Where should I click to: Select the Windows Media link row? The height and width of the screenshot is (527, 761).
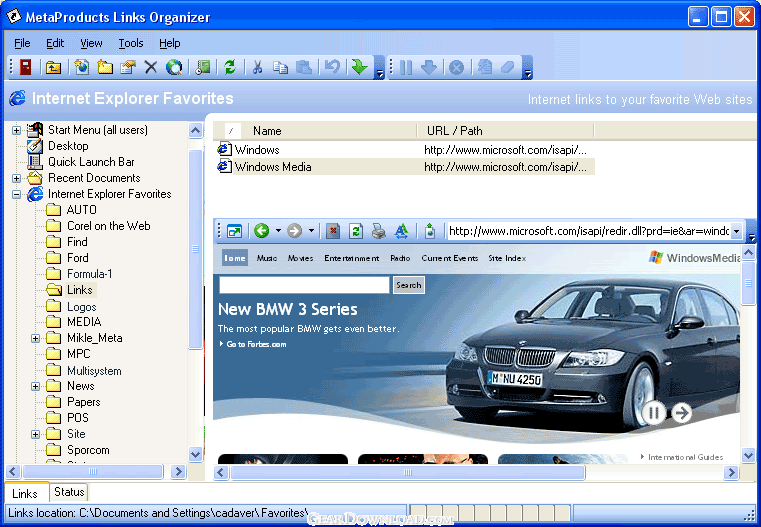point(405,167)
